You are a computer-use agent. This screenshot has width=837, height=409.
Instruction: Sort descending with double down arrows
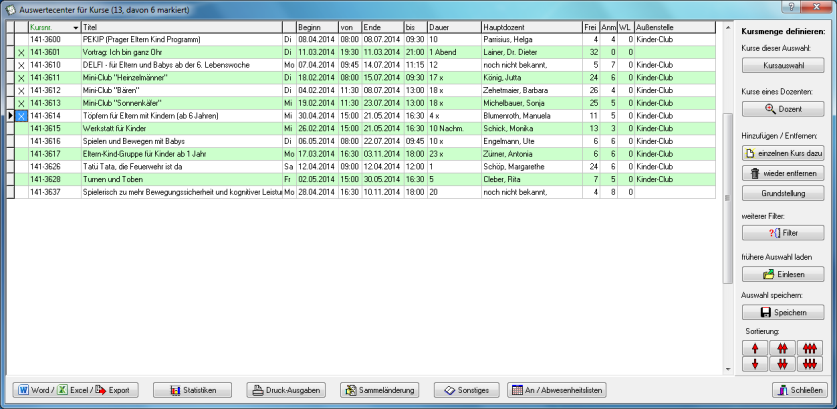tap(783, 364)
